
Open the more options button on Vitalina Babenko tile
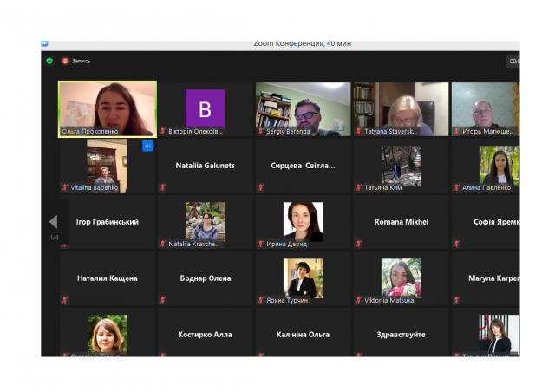(x=148, y=146)
